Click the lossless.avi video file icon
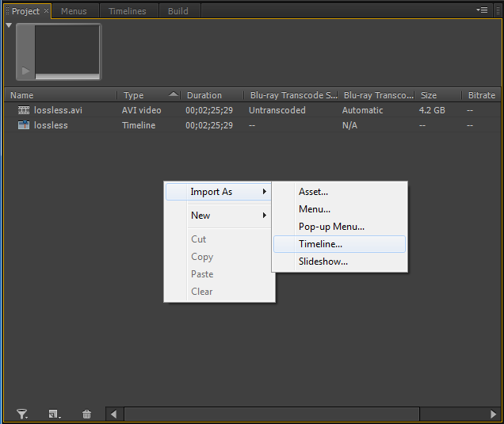Viewport: 504px width, 424px height. click(24, 110)
